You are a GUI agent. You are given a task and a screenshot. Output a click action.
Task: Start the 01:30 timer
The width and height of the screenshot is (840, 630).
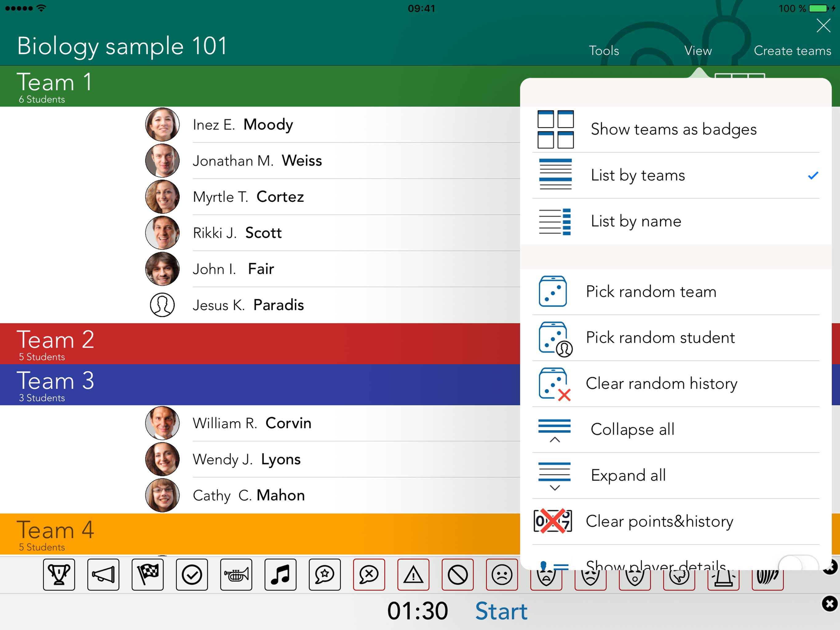tap(501, 611)
